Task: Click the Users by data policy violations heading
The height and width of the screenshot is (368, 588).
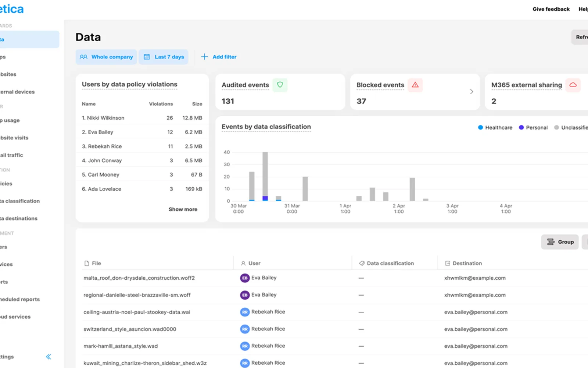Action: tap(130, 84)
